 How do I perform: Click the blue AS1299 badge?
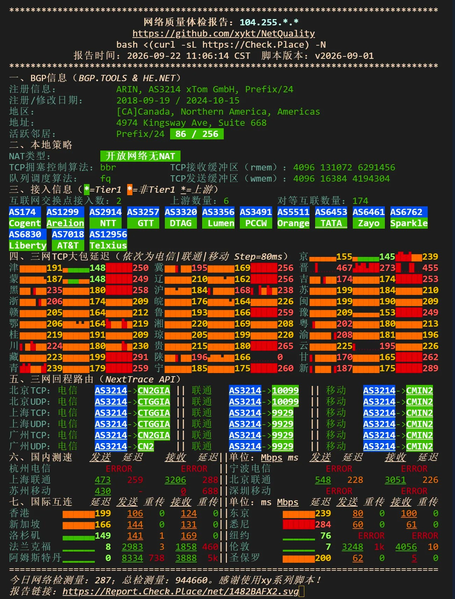tap(65, 212)
